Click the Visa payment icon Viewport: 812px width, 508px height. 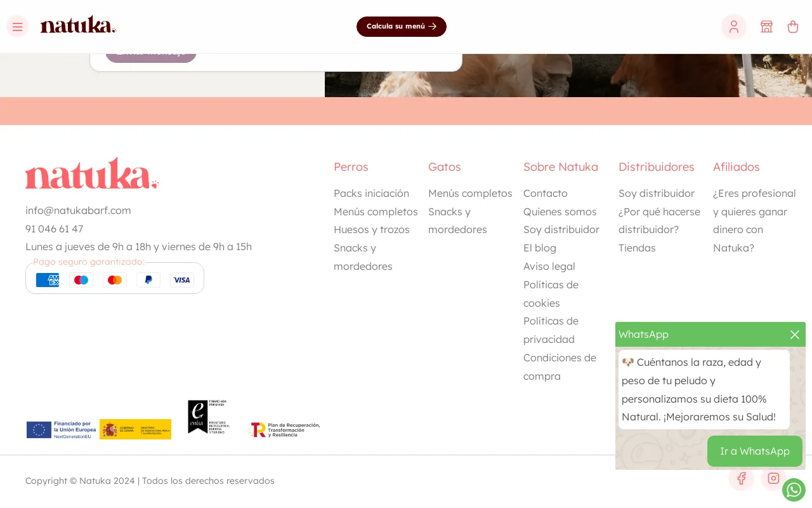(x=182, y=280)
